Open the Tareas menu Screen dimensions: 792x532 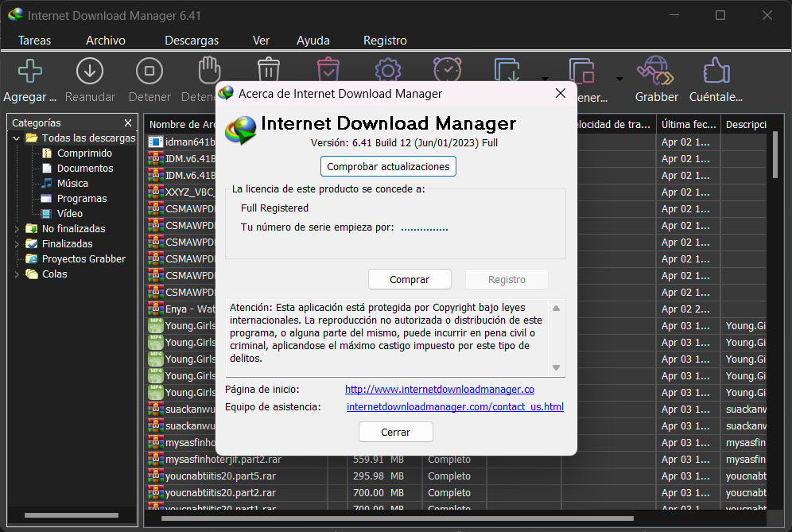[34, 41]
